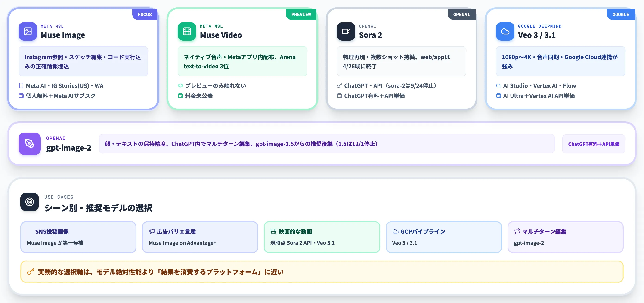Click text Meta AI・IG Stories(US)・WA
Image resolution: width=644 pixels, height=303 pixels.
65,86
